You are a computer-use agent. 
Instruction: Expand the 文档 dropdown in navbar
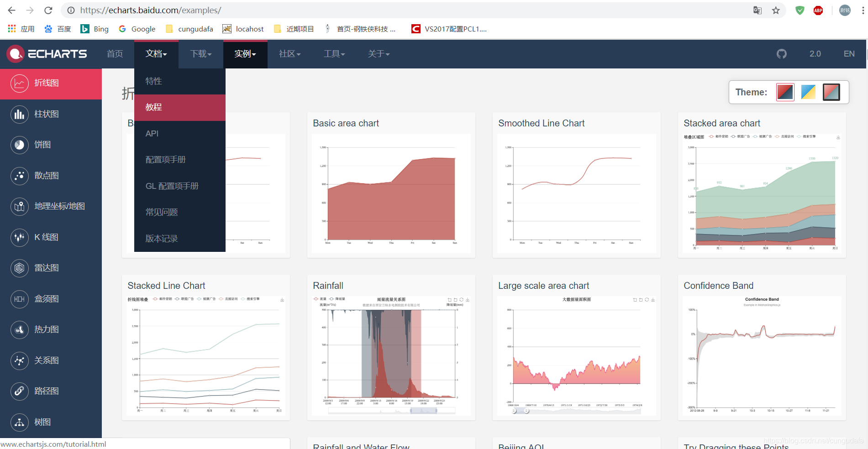click(x=156, y=54)
